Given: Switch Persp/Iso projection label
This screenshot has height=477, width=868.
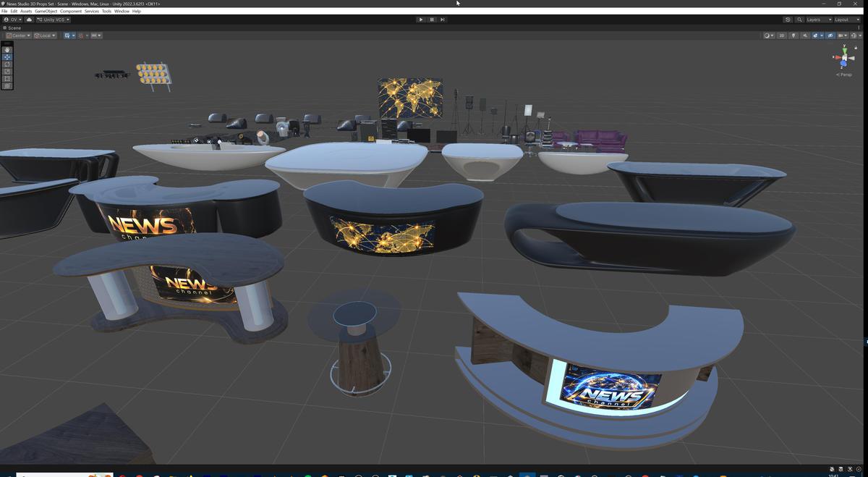Looking at the screenshot, I should 844,75.
